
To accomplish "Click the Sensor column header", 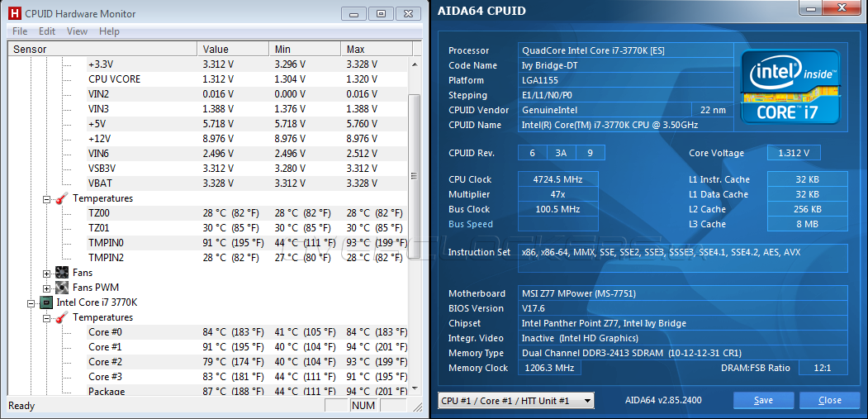I will pos(103,50).
